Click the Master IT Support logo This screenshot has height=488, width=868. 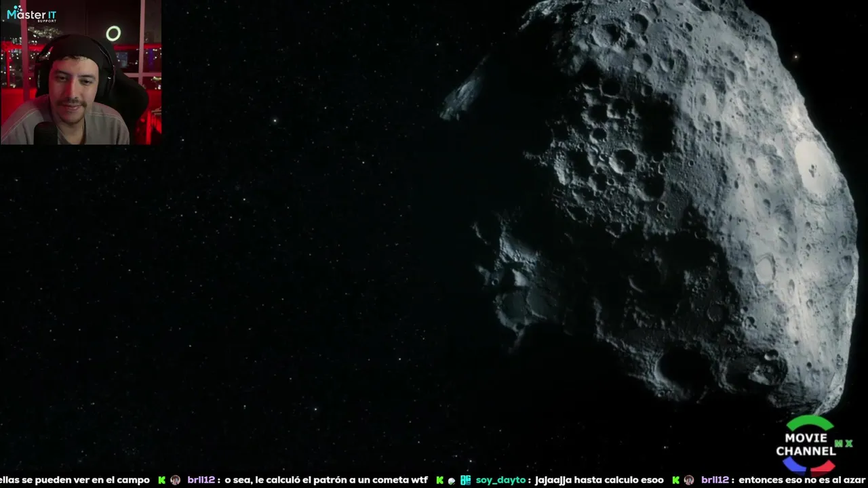tap(31, 14)
